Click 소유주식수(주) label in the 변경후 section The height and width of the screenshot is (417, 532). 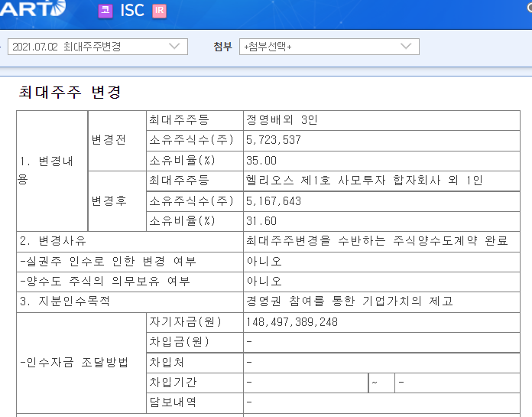[x=191, y=201]
